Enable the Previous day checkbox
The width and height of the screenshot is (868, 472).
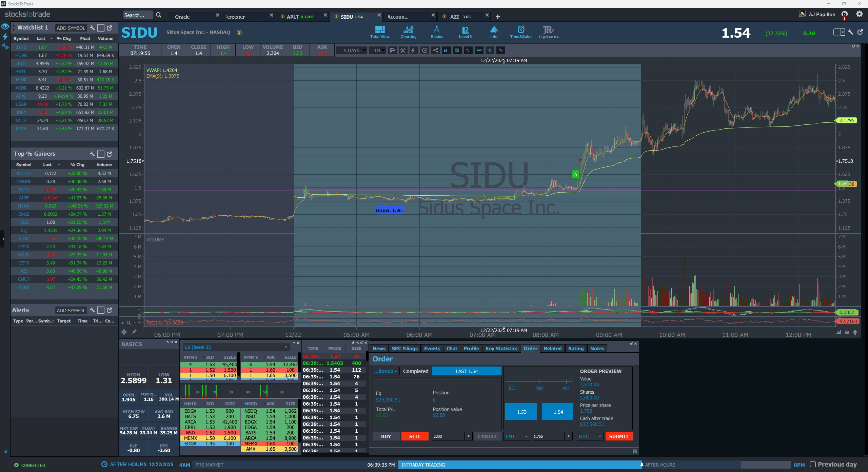coord(813,465)
